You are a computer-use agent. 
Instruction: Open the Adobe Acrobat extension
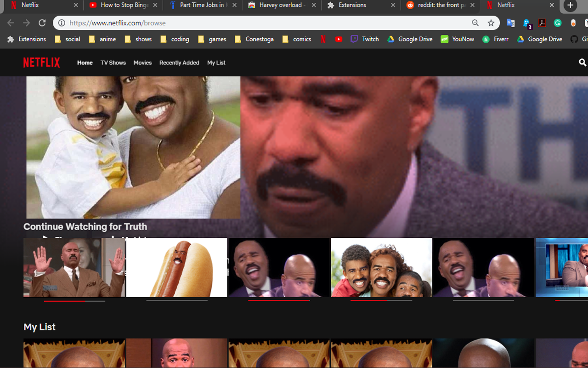[542, 23]
